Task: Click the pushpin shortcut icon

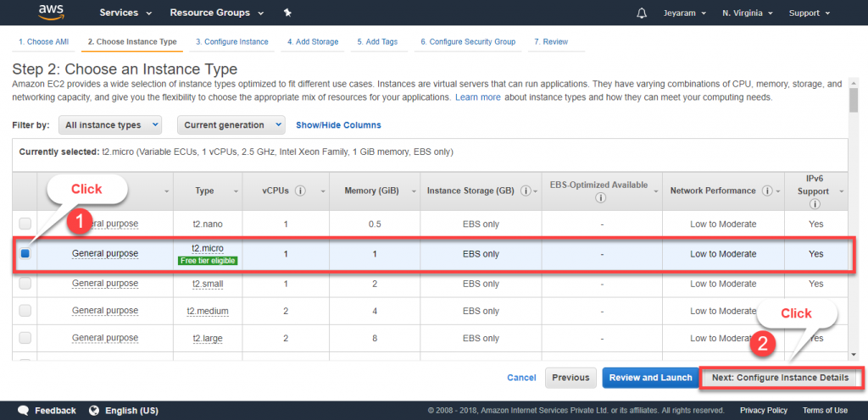Action: coord(287,13)
